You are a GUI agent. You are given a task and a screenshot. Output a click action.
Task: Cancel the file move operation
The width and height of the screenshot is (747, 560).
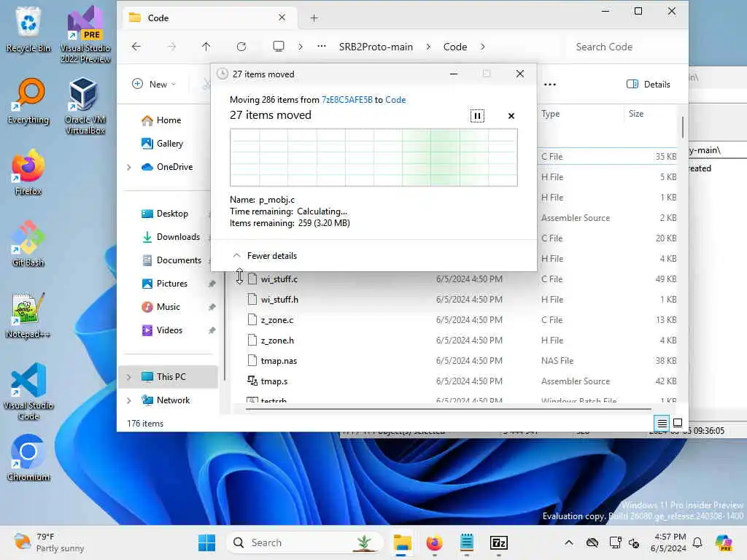pos(511,116)
